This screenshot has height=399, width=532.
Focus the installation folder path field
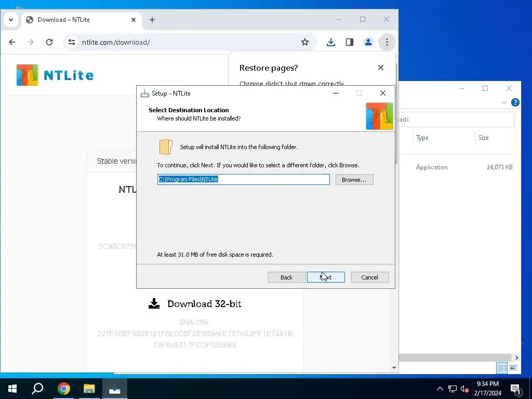coord(243,179)
